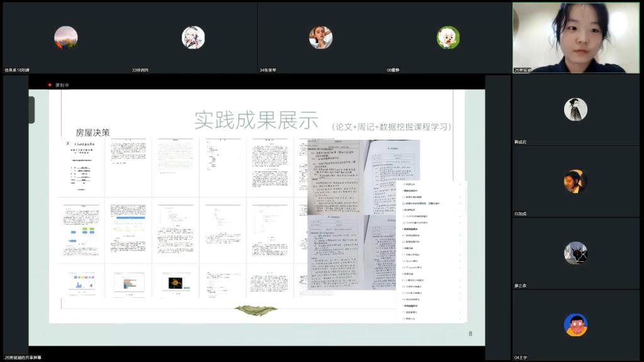Screen dimensions: 644x362
Task: Click the 房屋决策 heading on the slide
Action: [x=92, y=133]
